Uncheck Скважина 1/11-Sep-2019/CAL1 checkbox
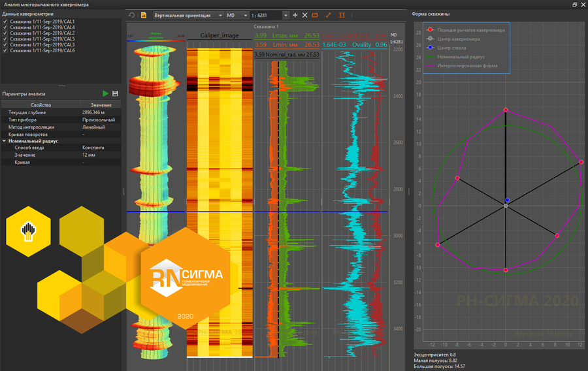 tap(5, 21)
